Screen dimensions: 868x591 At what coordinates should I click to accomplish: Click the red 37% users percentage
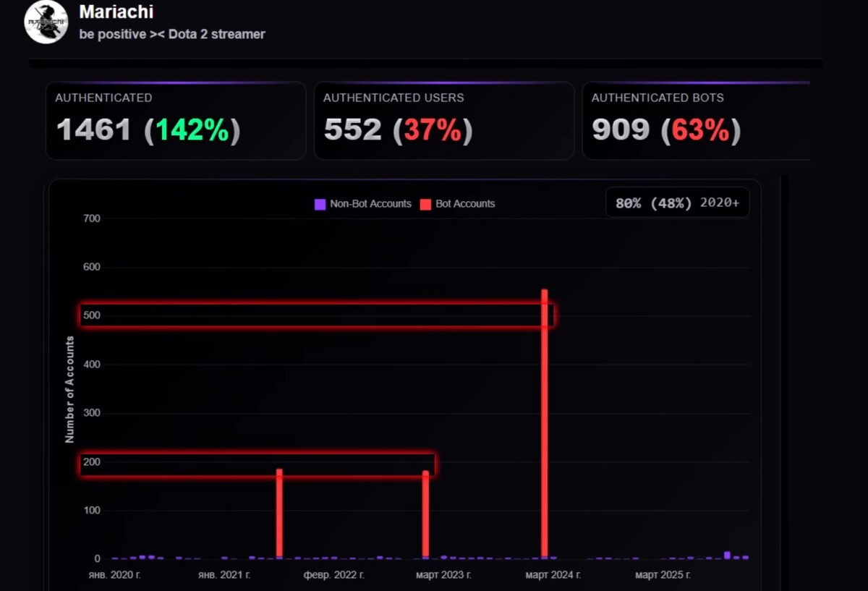tap(433, 130)
